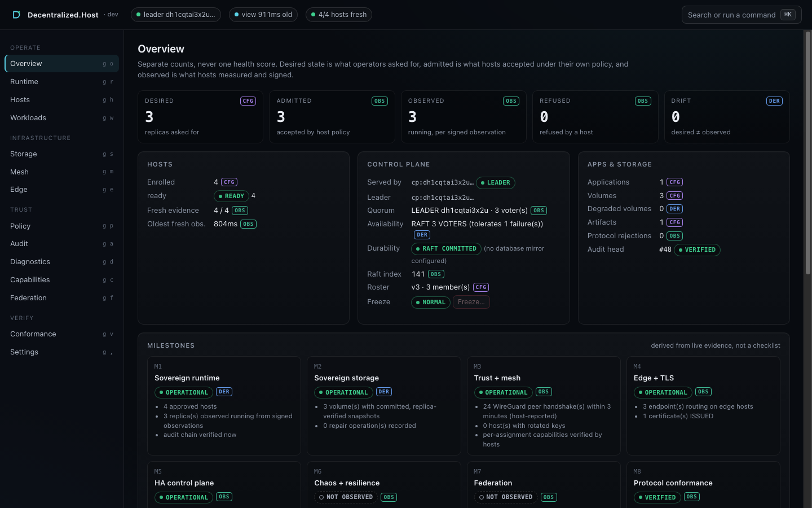Click the Freeze… button in Control Plane
812x508 pixels.
coord(471,303)
